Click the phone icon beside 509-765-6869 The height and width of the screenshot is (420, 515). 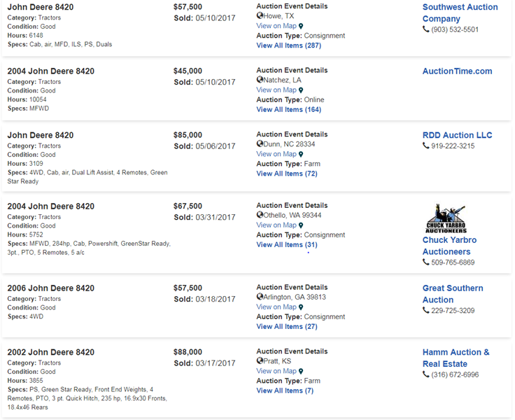(426, 262)
